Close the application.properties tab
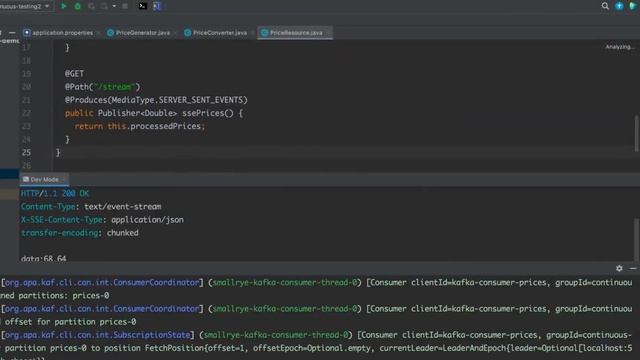640x360 pixels. pos(98,33)
